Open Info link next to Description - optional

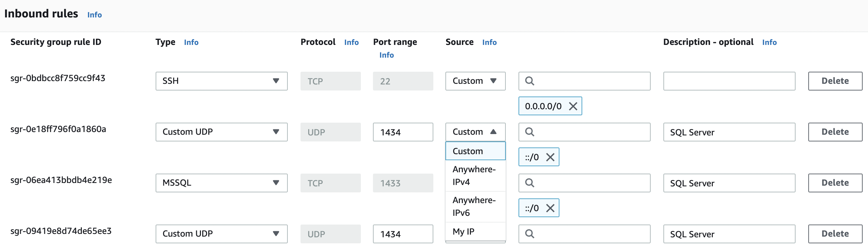[769, 43]
